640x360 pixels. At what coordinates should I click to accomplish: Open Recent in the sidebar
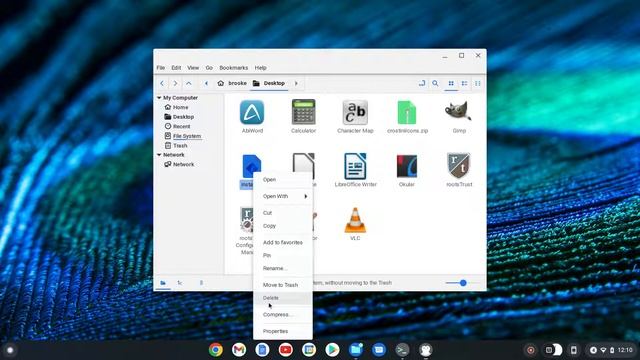(181, 127)
